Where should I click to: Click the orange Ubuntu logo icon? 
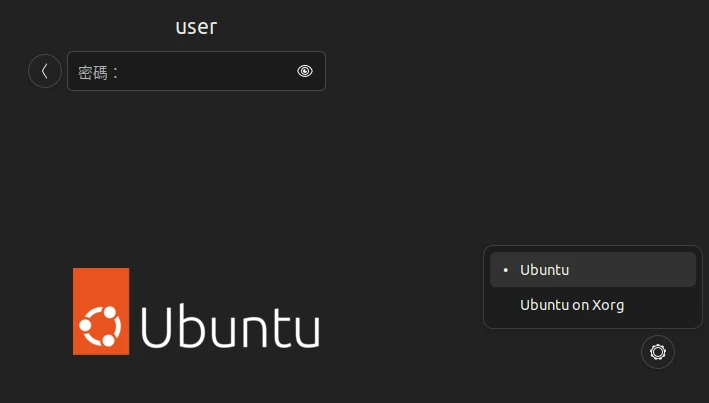click(101, 311)
